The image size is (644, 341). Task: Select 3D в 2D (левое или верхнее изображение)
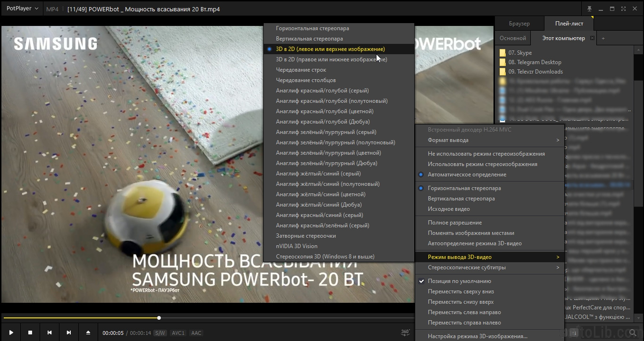(x=339, y=49)
